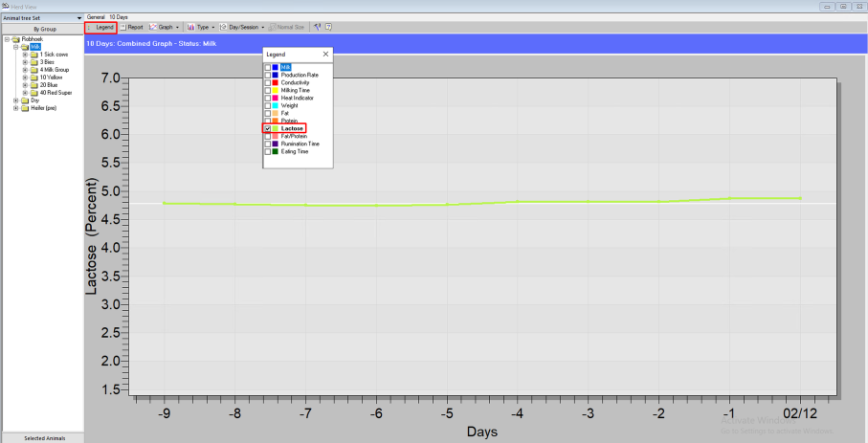This screenshot has width=868, height=443.
Task: Select the 40 Red Super folder
Action: 55,92
